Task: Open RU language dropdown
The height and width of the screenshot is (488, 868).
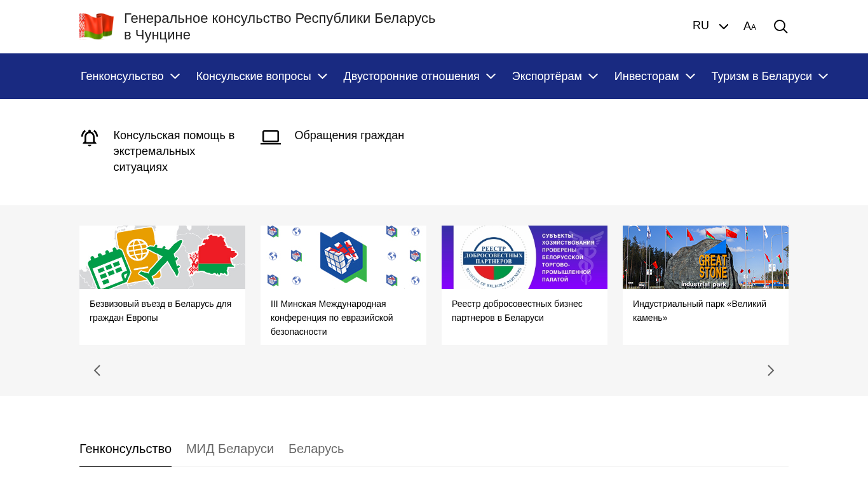Action: [x=710, y=26]
